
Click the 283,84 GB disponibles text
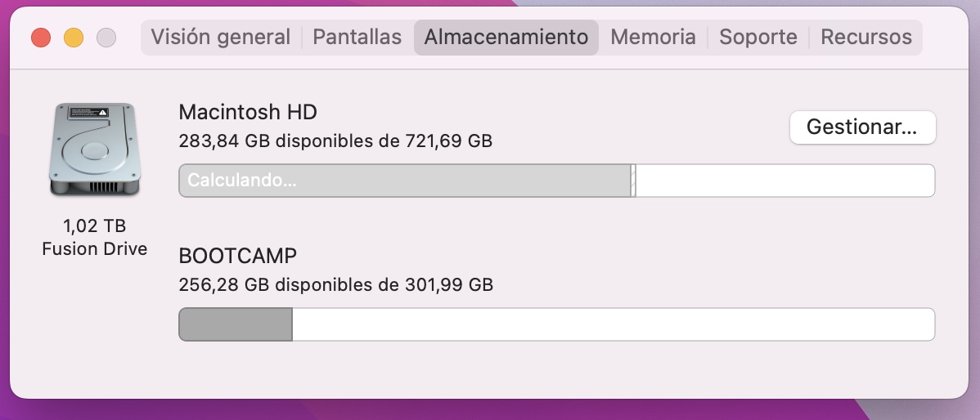[x=335, y=141]
